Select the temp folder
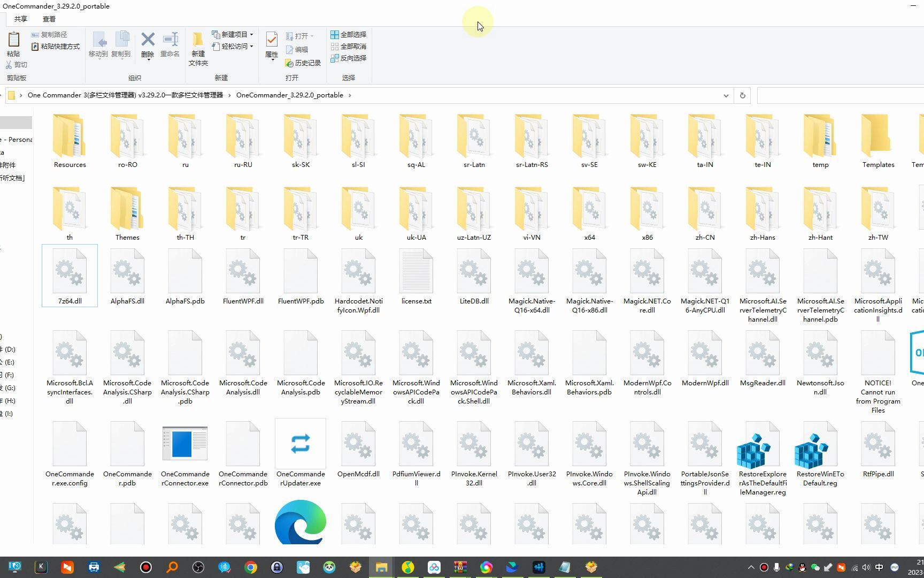Screen dimensions: 924x578 (820, 142)
